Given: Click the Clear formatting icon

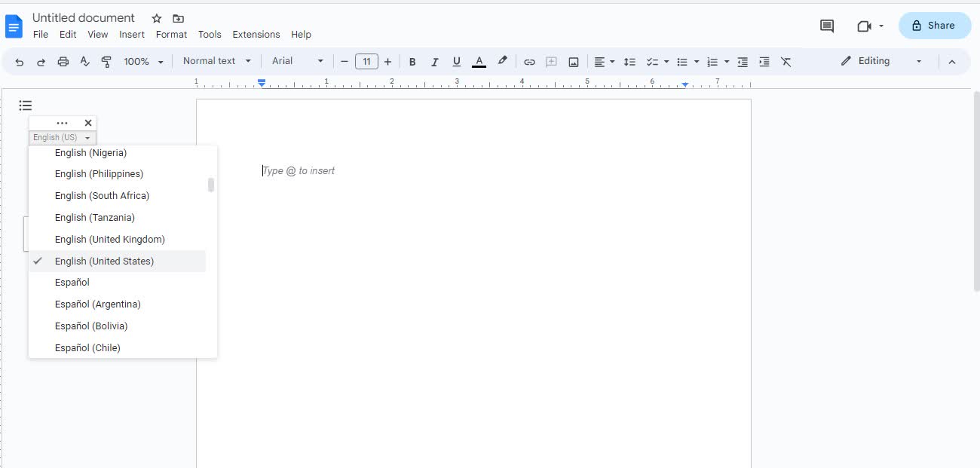Looking at the screenshot, I should [786, 62].
